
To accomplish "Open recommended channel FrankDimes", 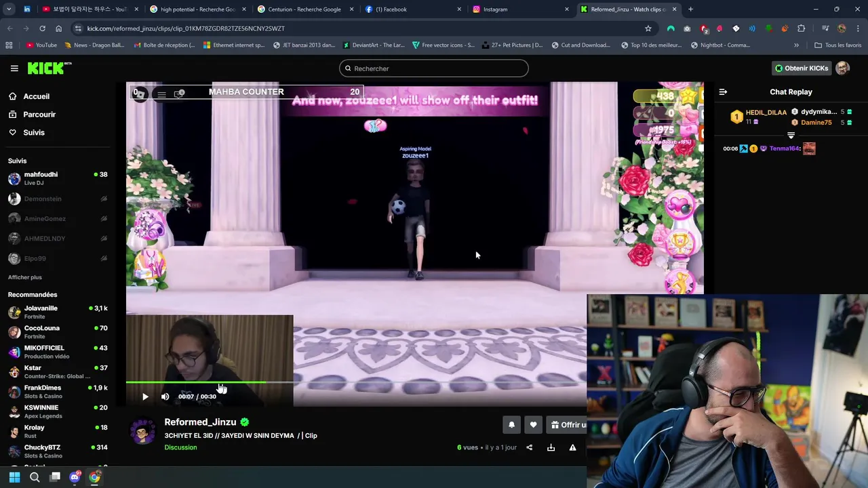I will coord(58,391).
